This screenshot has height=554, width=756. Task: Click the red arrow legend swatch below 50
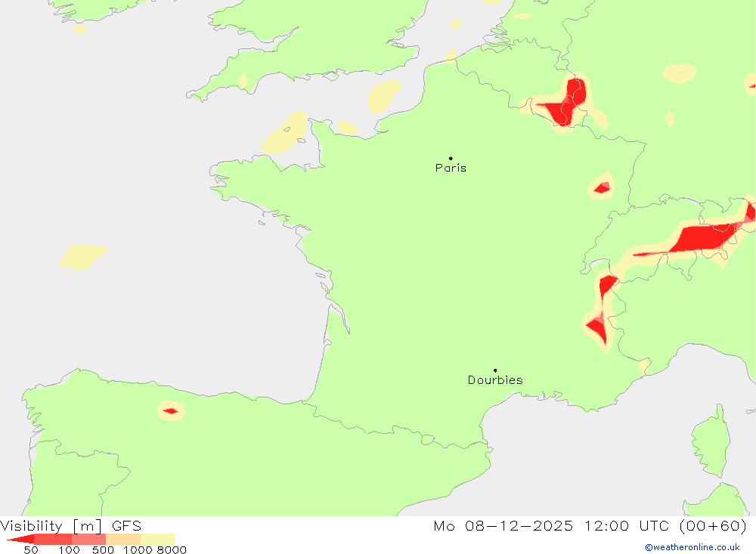pos(20,540)
